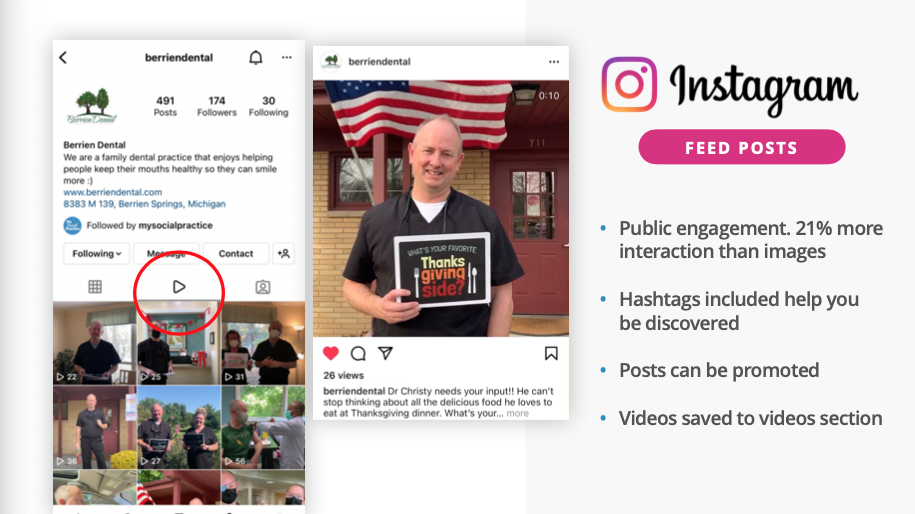Image resolution: width=915 pixels, height=514 pixels.
Task: Click the FEED POSTS pink button
Action: [742, 147]
